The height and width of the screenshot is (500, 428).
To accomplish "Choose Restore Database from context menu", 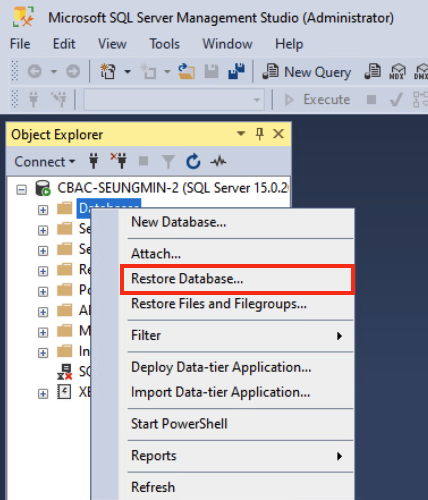I will click(x=237, y=279).
